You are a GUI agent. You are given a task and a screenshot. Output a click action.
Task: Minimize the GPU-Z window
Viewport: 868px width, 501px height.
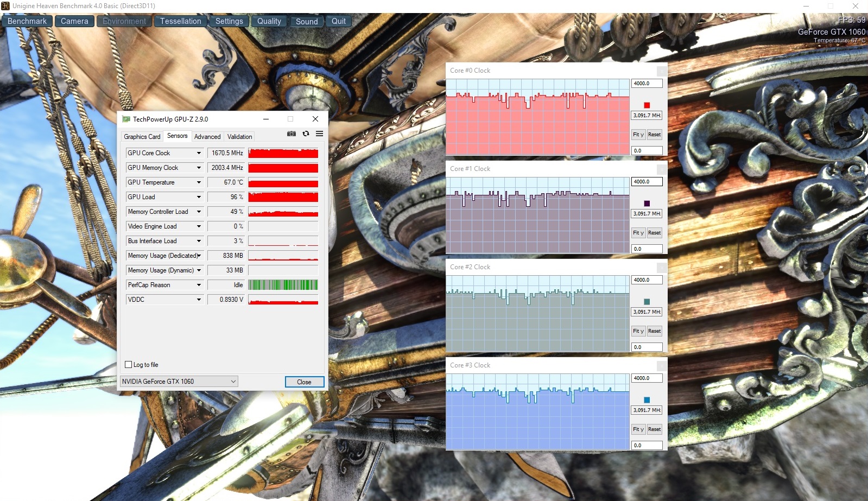(266, 119)
